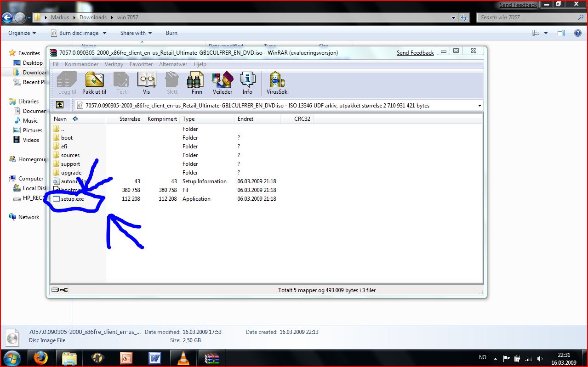Open the Fil menu
This screenshot has width=588, height=367.
56,64
